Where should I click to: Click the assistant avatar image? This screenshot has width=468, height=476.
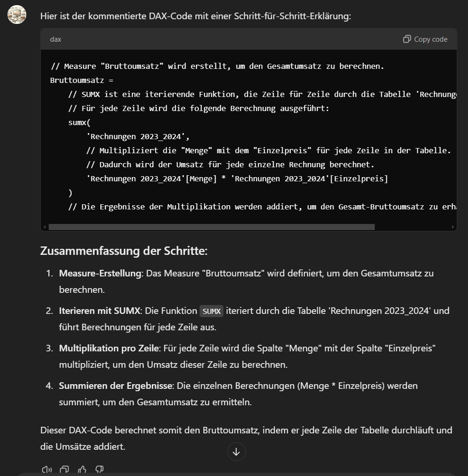coord(17,14)
